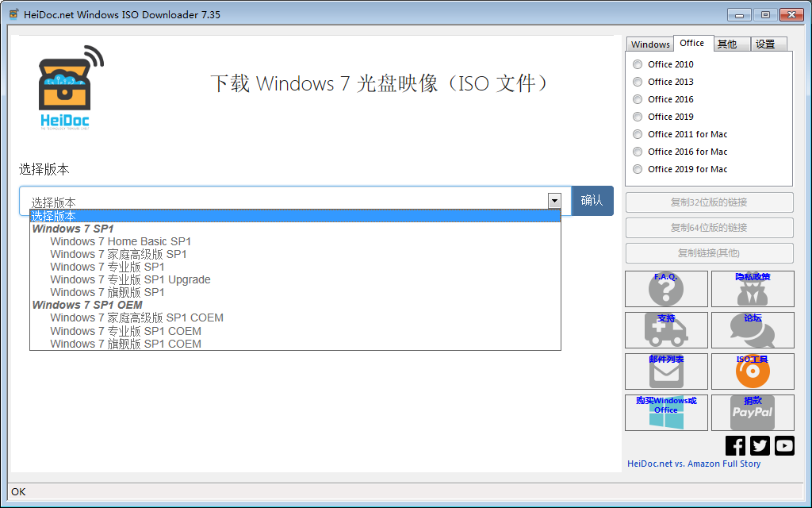Click the 下载 Windows 7 光盘映像 heading
This screenshot has height=508, width=812.
pos(380,83)
